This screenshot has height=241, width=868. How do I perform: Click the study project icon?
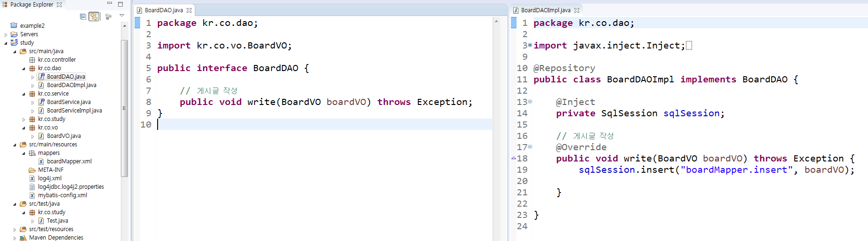[x=14, y=42]
